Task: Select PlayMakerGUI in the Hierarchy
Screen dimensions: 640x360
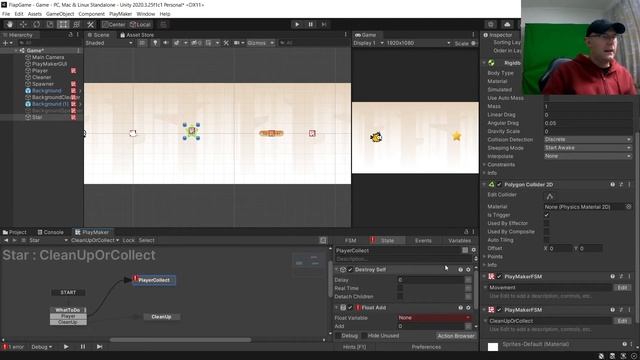Action: pos(49,64)
